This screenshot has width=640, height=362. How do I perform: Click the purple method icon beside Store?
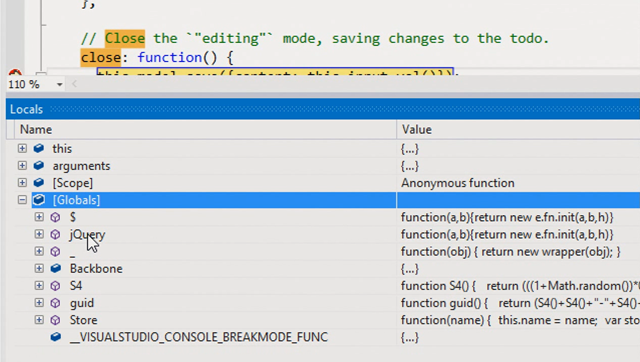56,320
